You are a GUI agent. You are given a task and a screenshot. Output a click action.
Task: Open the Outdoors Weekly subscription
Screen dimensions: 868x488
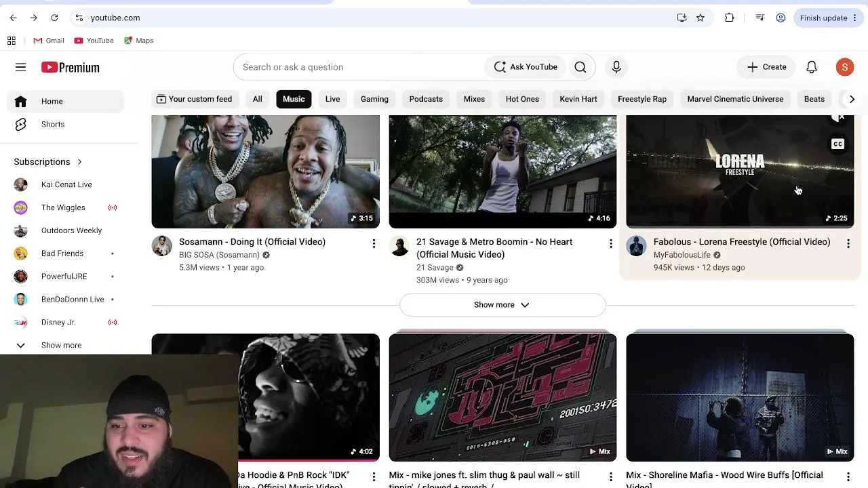pos(66,231)
